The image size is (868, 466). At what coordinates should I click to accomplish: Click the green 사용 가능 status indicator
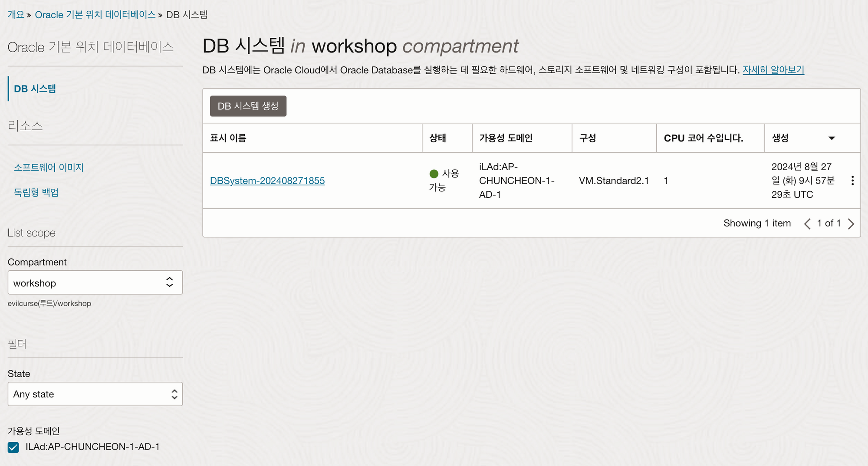pyautogui.click(x=434, y=174)
